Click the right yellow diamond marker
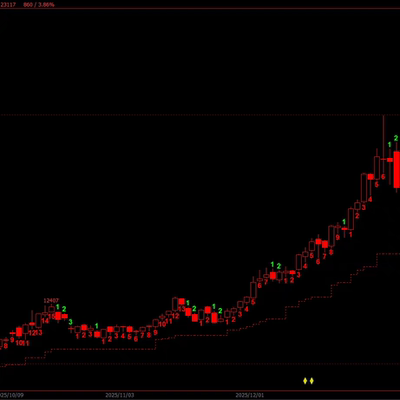Image resolution: width=400 pixels, height=400 pixels. click(x=311, y=381)
